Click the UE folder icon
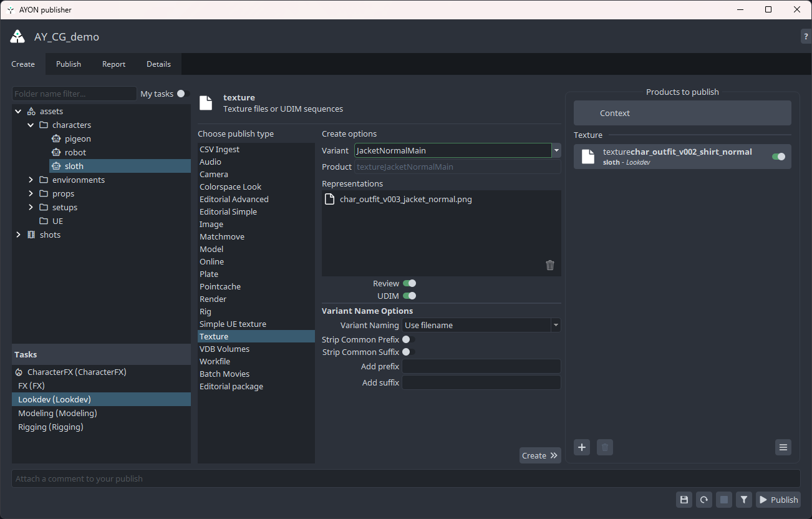Image resolution: width=812 pixels, height=519 pixels. coord(44,221)
